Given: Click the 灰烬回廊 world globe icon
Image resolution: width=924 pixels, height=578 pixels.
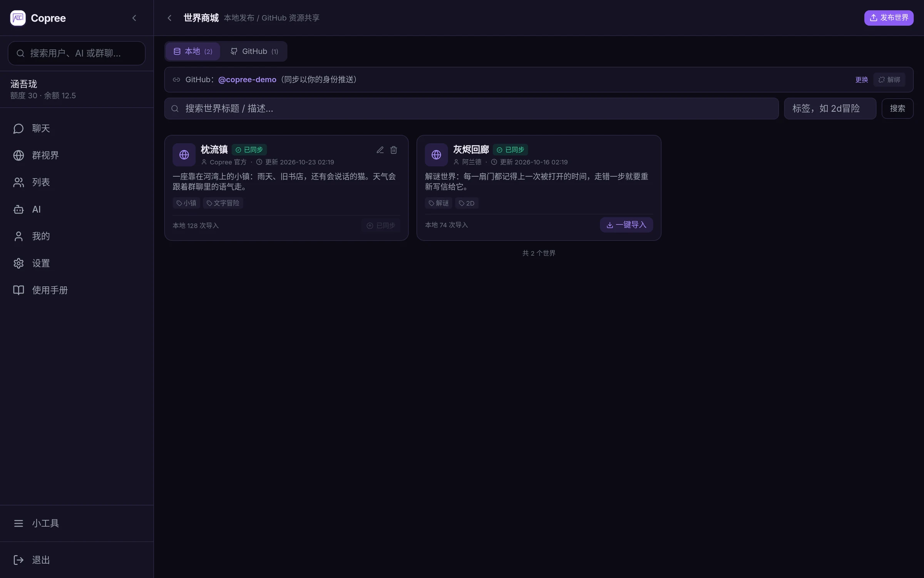Looking at the screenshot, I should (x=436, y=155).
